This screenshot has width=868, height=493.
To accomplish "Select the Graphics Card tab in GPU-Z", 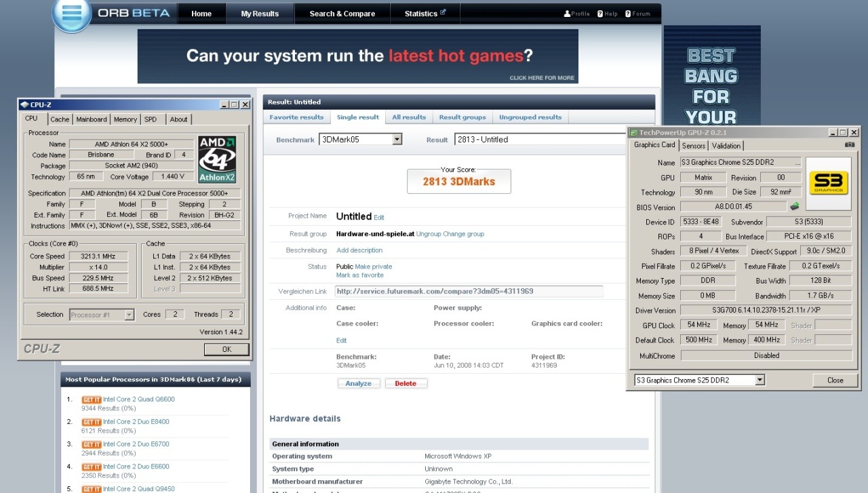I will click(x=654, y=144).
